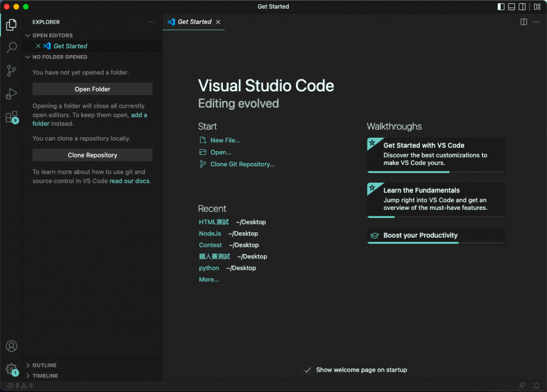Open the Accounts menu icon

coord(11,346)
